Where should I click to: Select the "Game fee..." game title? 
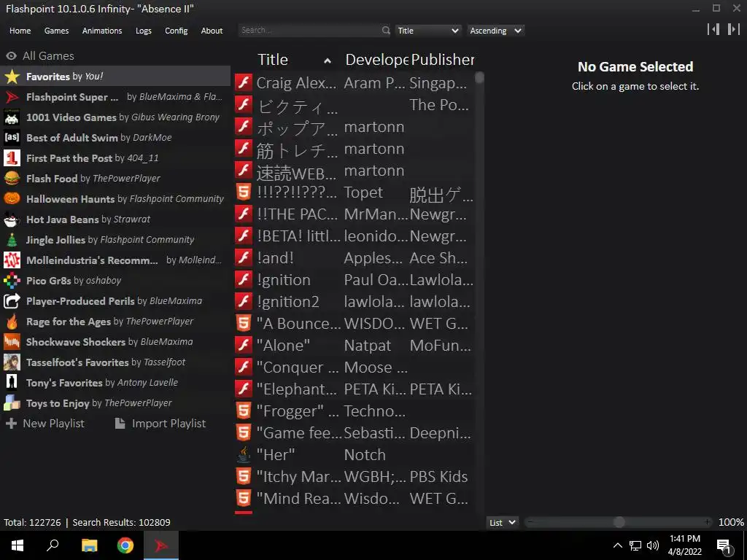tap(298, 433)
